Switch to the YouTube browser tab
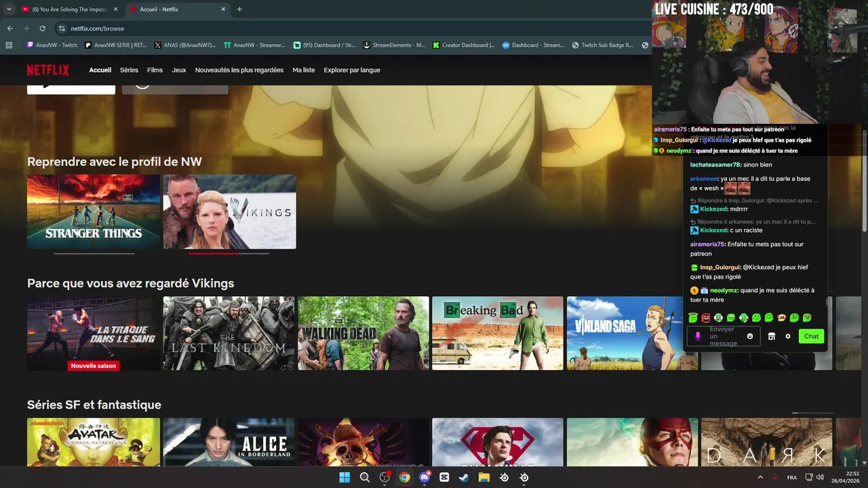 pyautogui.click(x=69, y=9)
